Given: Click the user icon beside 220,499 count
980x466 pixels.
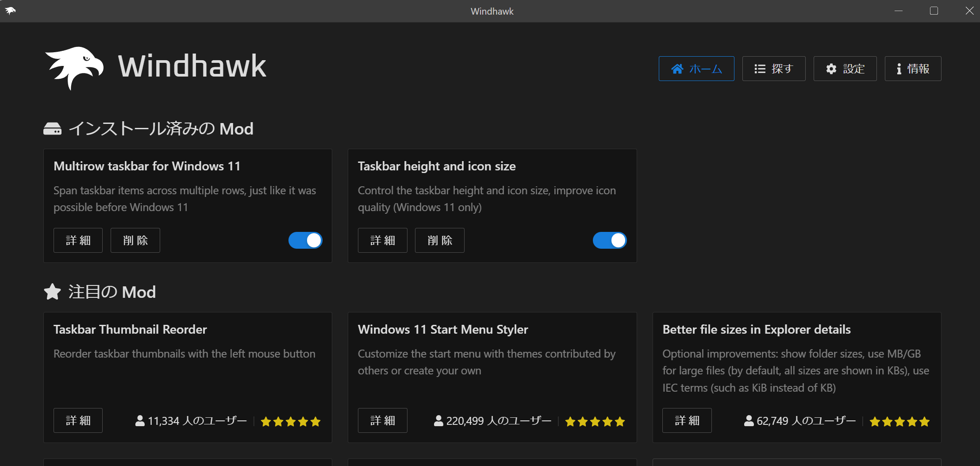Looking at the screenshot, I should click(x=438, y=420).
